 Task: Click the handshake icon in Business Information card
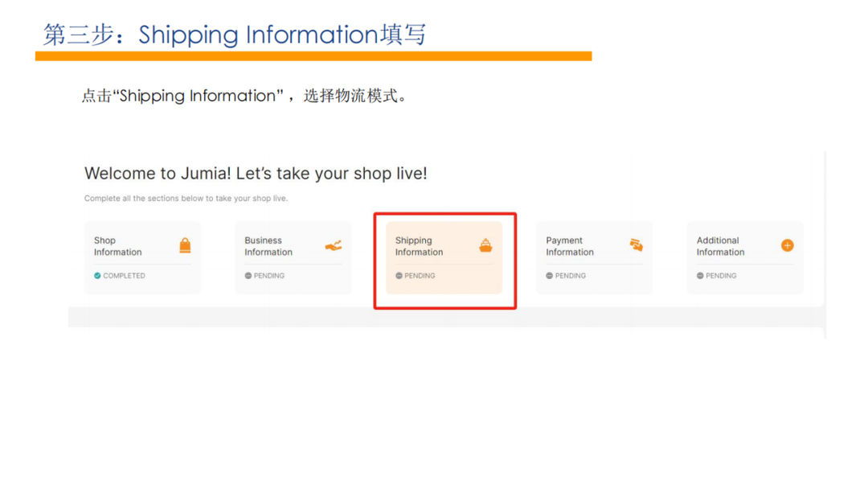pos(333,245)
